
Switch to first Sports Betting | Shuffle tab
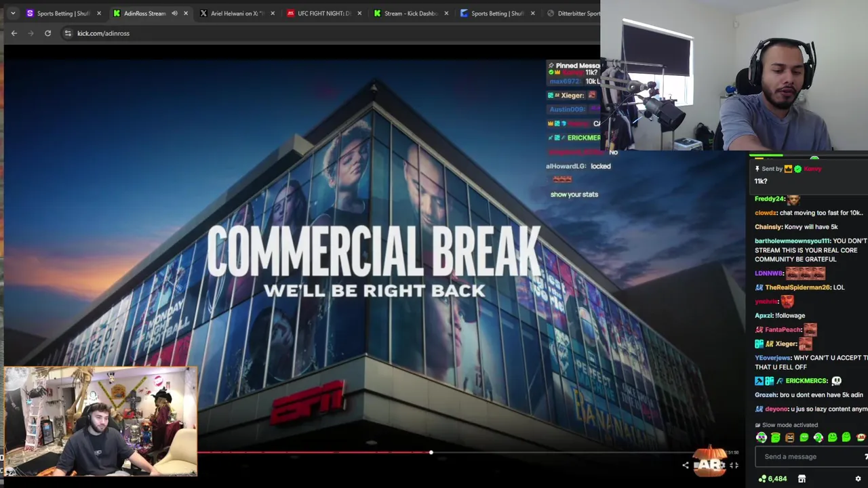(x=64, y=13)
